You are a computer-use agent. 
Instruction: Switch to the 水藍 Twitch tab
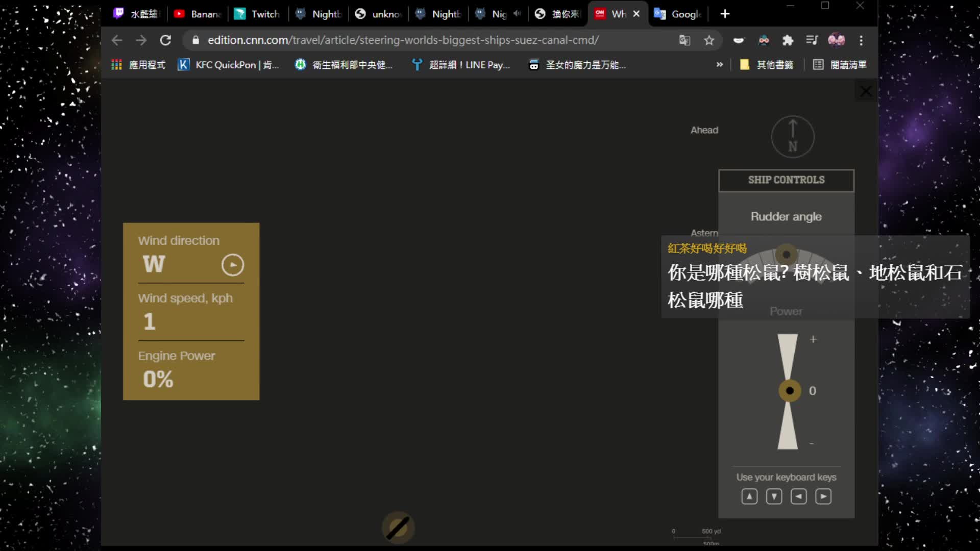pyautogui.click(x=138, y=14)
